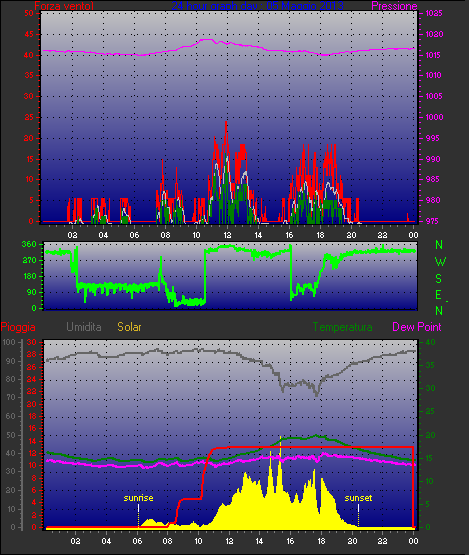Viewport: 469px width, 555px height.
Task: Click the green 'Temperatura' legend label
Action: click(x=342, y=327)
